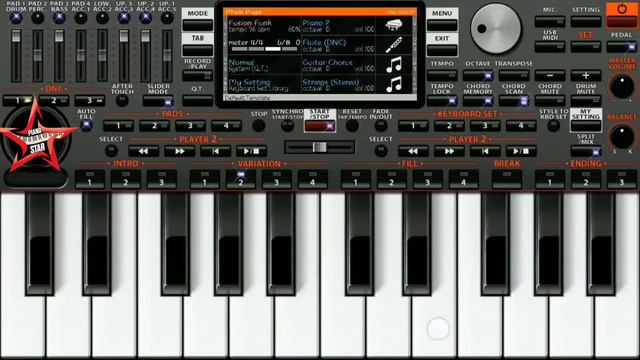Toggle Drum Mute button

coord(586,100)
